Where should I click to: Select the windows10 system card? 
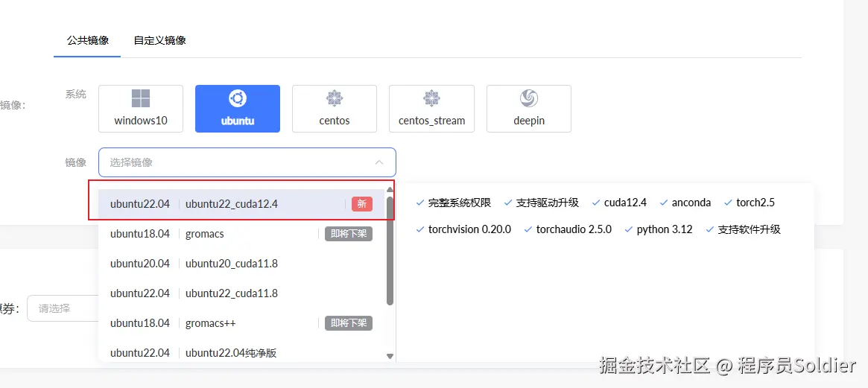point(141,109)
